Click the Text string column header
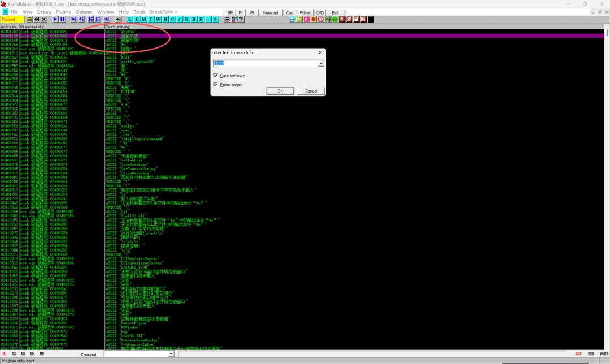This screenshot has height=364, width=610. coord(354,27)
